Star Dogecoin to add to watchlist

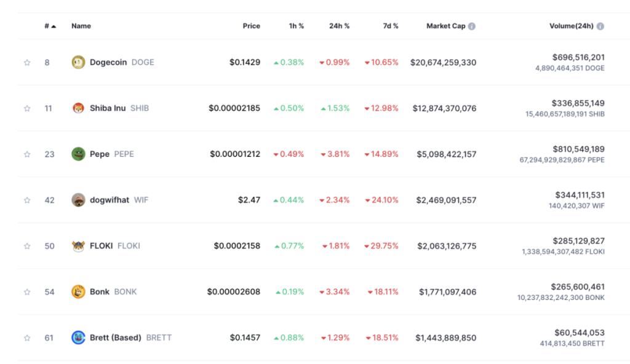(27, 62)
